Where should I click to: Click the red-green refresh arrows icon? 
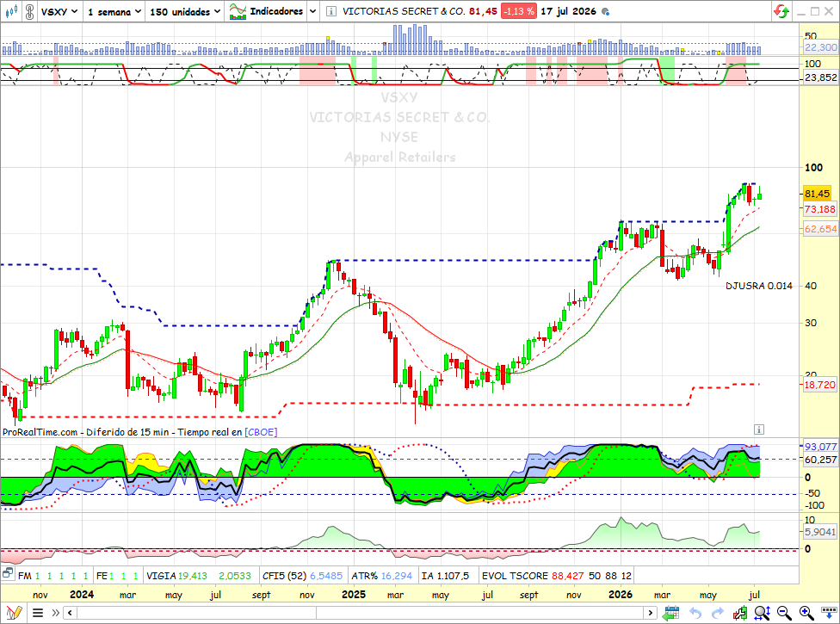[x=781, y=11]
